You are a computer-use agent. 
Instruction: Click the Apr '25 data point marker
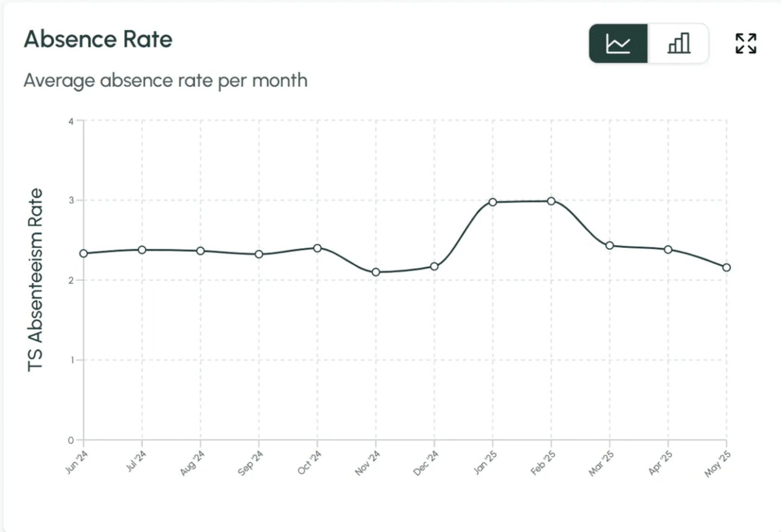coord(668,249)
